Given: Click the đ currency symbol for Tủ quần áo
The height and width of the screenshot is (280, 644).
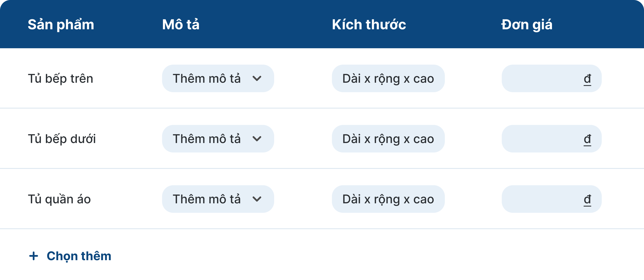Looking at the screenshot, I should pos(587,199).
